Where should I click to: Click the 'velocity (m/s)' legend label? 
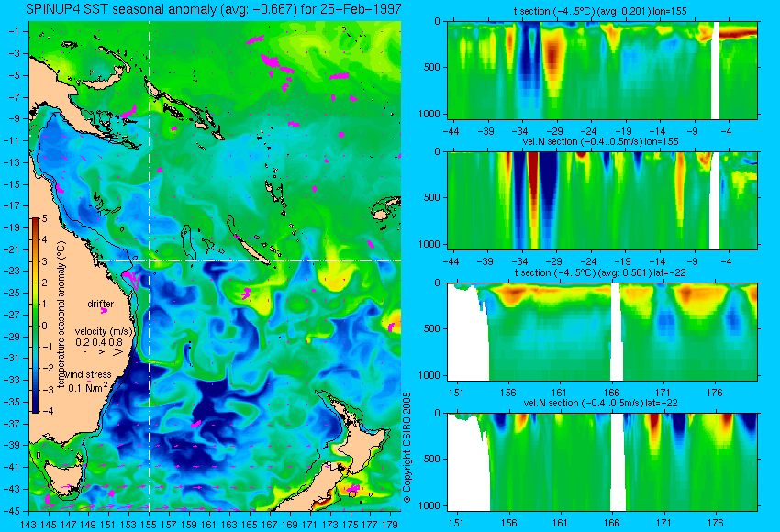click(104, 331)
